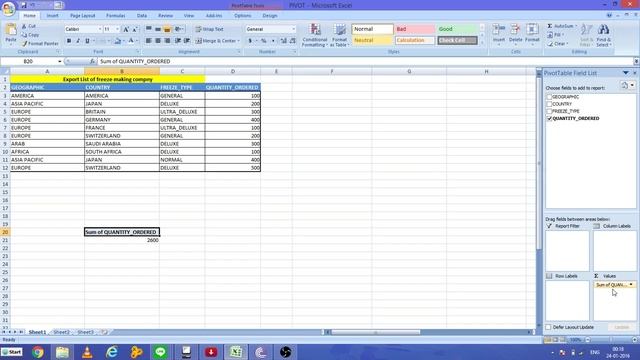The height and width of the screenshot is (360, 640).
Task: Click the accounting number format icon
Action: click(250, 41)
